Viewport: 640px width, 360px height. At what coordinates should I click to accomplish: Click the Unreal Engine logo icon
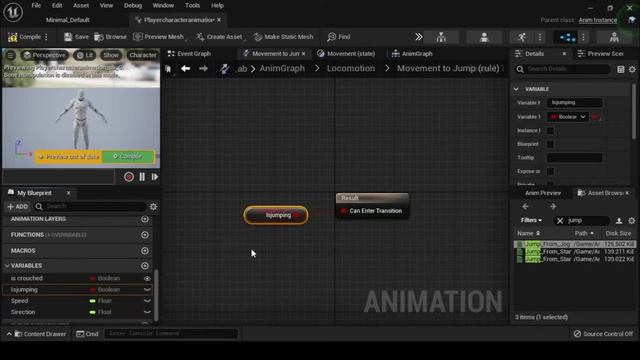click(13, 12)
